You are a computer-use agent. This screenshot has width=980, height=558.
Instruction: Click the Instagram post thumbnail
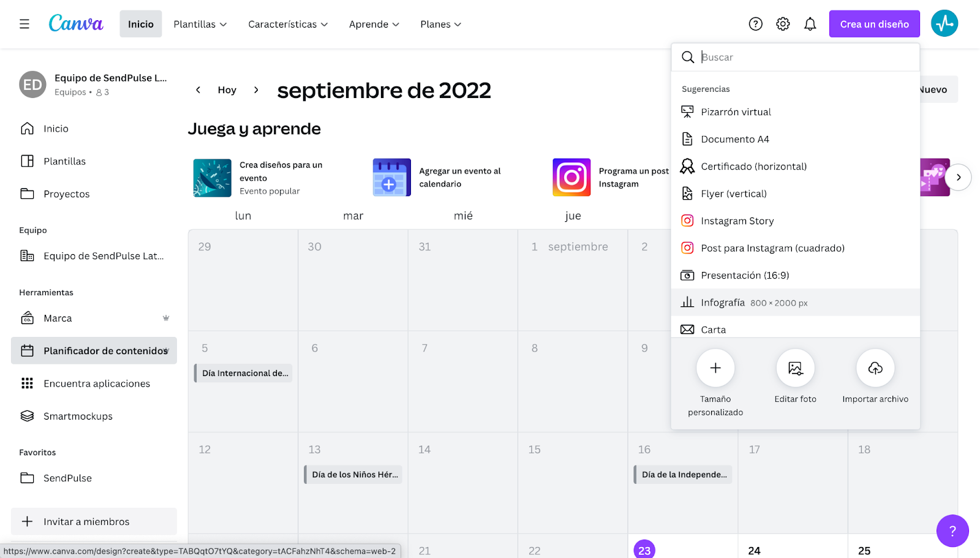click(x=571, y=178)
